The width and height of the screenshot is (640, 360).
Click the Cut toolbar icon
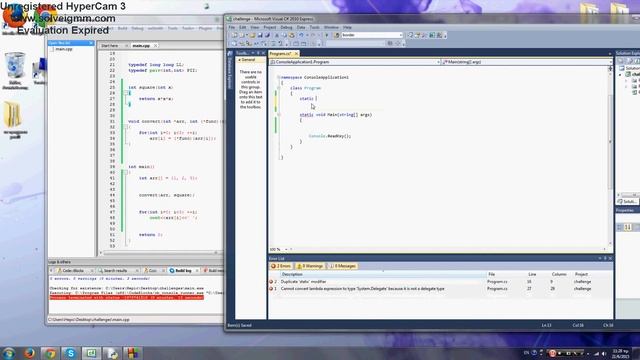(277, 36)
